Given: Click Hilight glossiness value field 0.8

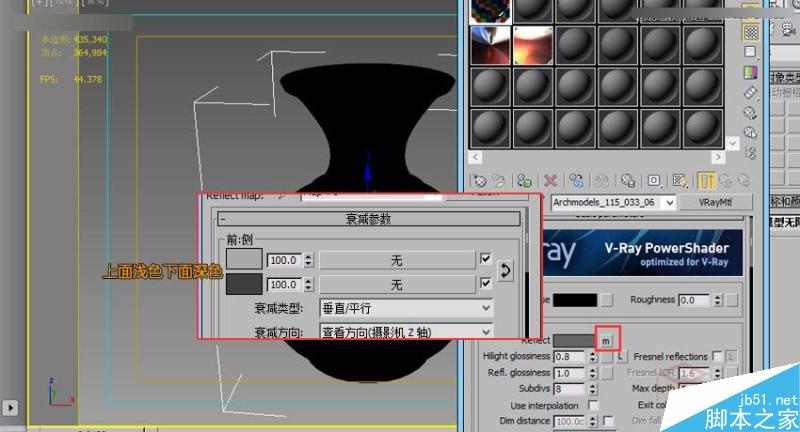Looking at the screenshot, I should coord(570,357).
